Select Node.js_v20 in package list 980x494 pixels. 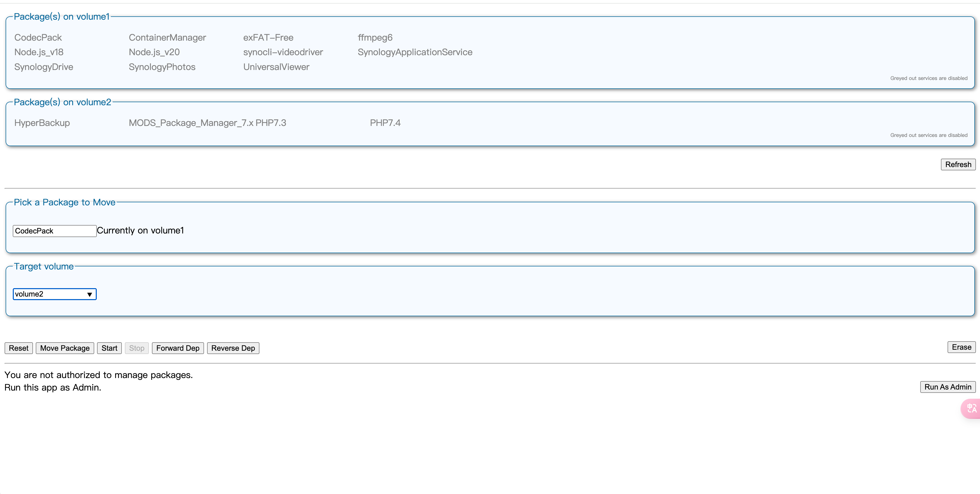[x=154, y=52]
